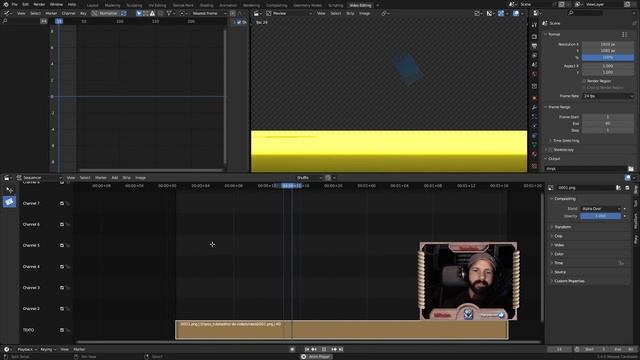Screen dimensions: 640x360
Task: Mute Channel 3 with its checkbox
Action: coord(62,288)
